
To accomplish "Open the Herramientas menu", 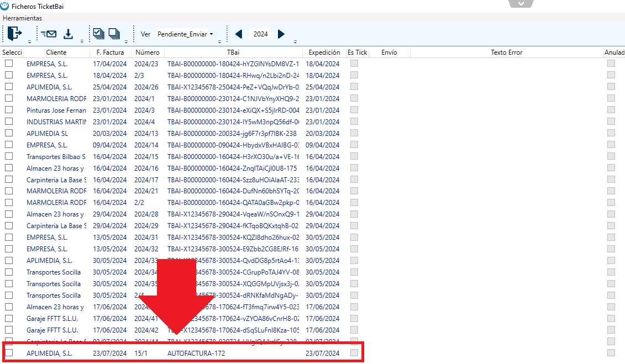I will coord(22,18).
